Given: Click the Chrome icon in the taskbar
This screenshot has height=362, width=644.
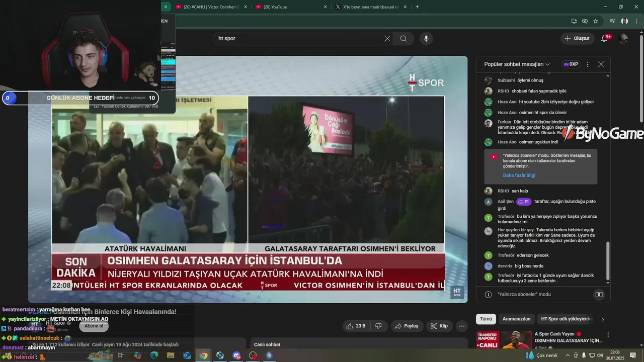Looking at the screenshot, I should pos(203,355).
